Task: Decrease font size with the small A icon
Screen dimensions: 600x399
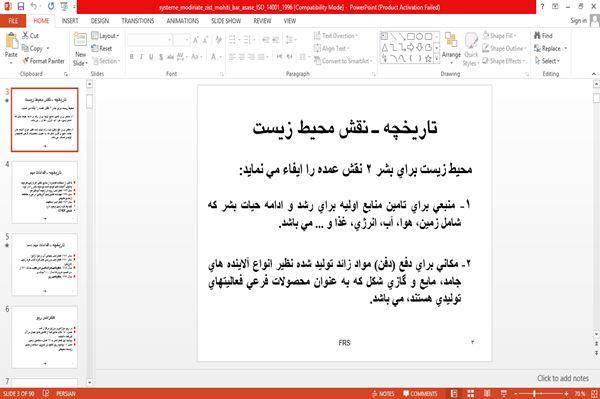Action: (205, 40)
